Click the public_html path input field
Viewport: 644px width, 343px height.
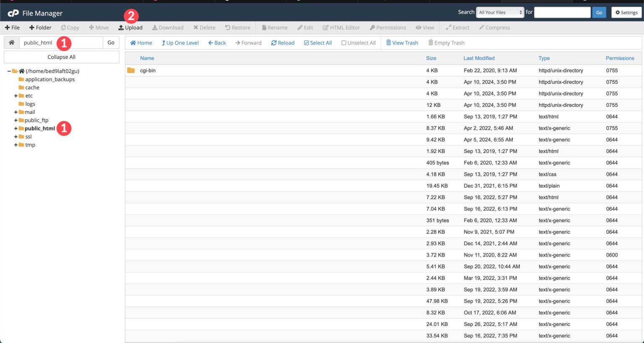pyautogui.click(x=61, y=43)
